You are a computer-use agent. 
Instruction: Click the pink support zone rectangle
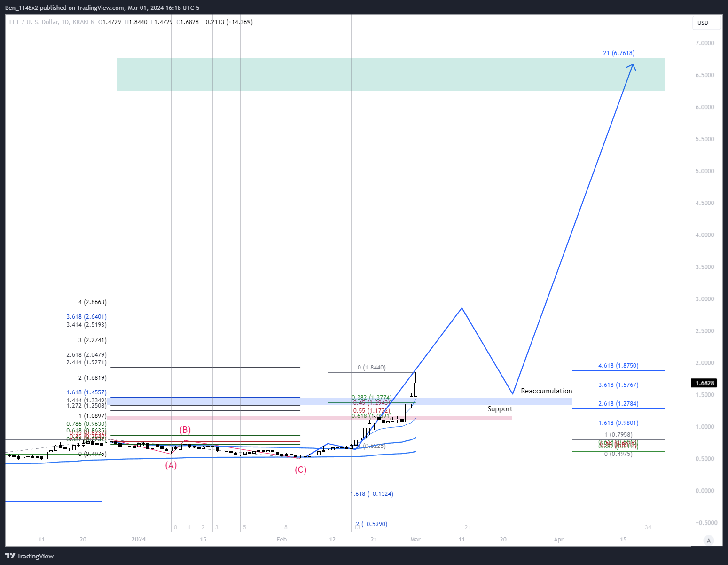310,418
